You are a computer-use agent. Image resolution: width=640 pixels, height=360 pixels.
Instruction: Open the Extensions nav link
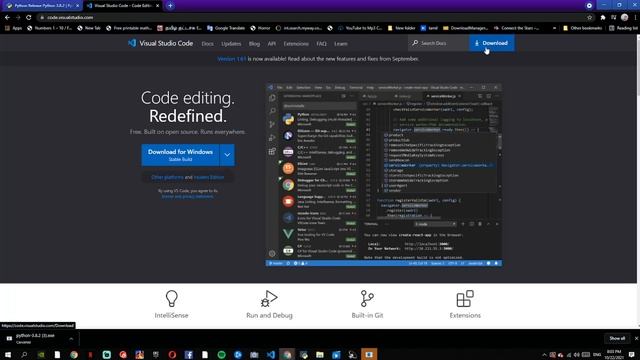coord(296,44)
